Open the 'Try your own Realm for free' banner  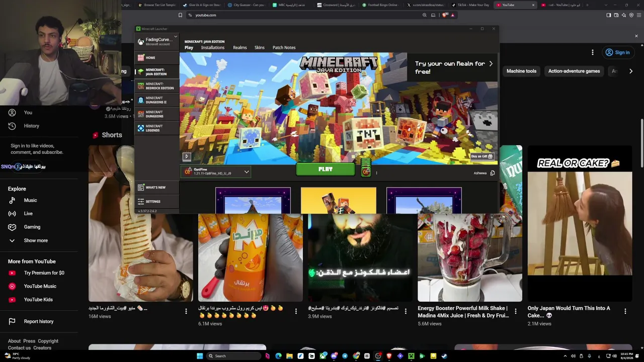tap(453, 67)
